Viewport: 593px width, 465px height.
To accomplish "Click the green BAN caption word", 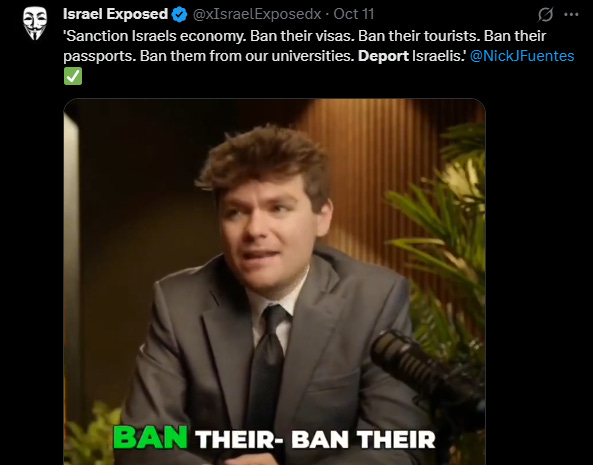I will (151, 438).
